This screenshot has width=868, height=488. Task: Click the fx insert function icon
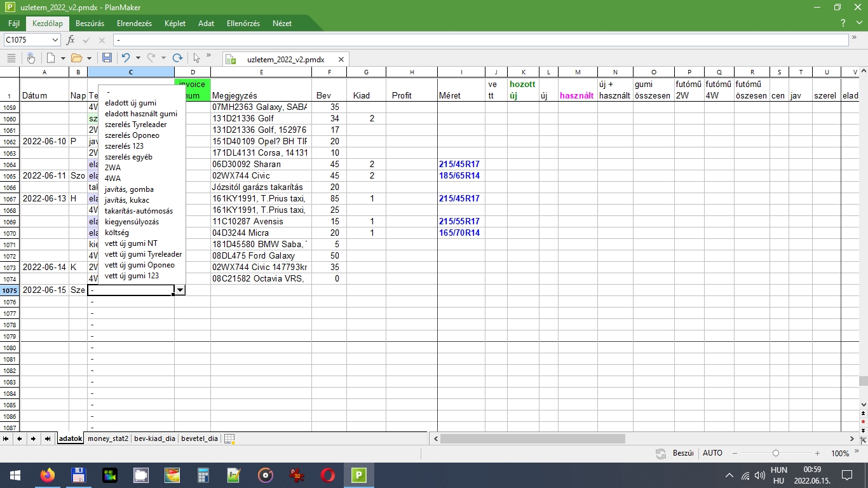point(71,40)
